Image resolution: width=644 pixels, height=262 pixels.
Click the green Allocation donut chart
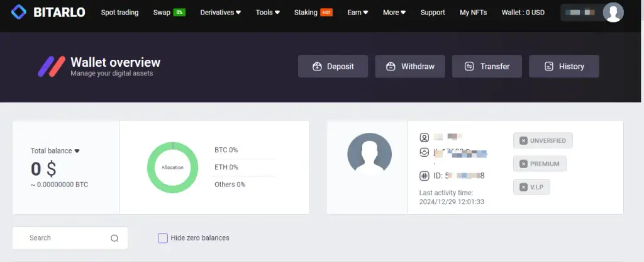(172, 168)
